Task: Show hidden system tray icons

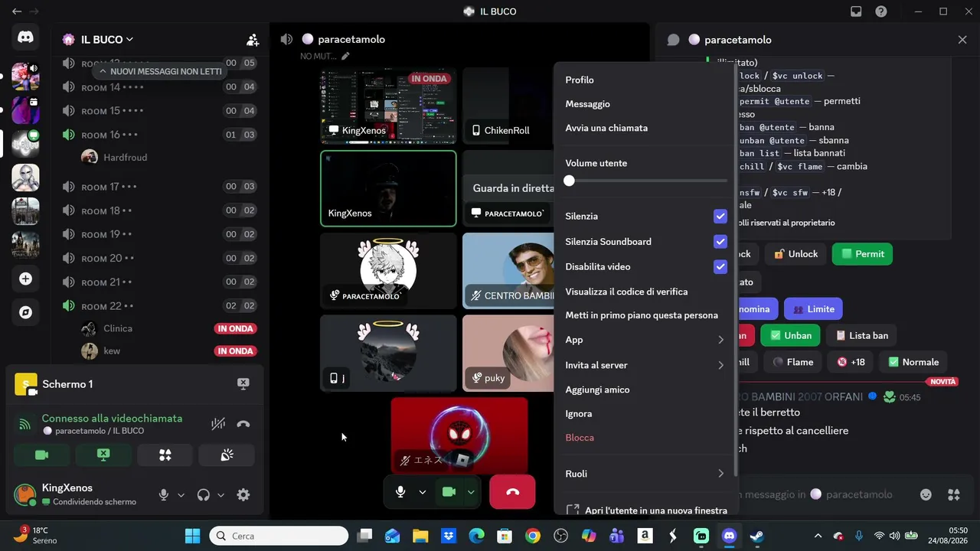Action: point(818,536)
